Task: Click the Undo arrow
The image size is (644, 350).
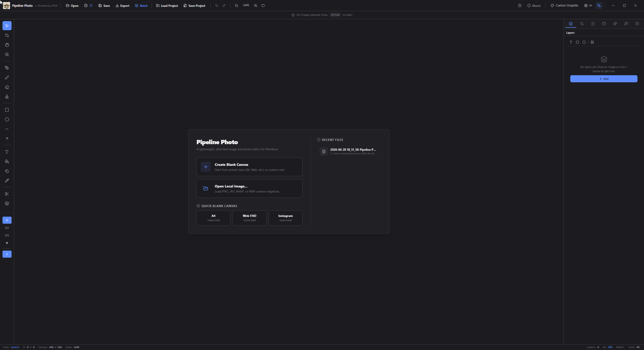Action: coord(217,6)
